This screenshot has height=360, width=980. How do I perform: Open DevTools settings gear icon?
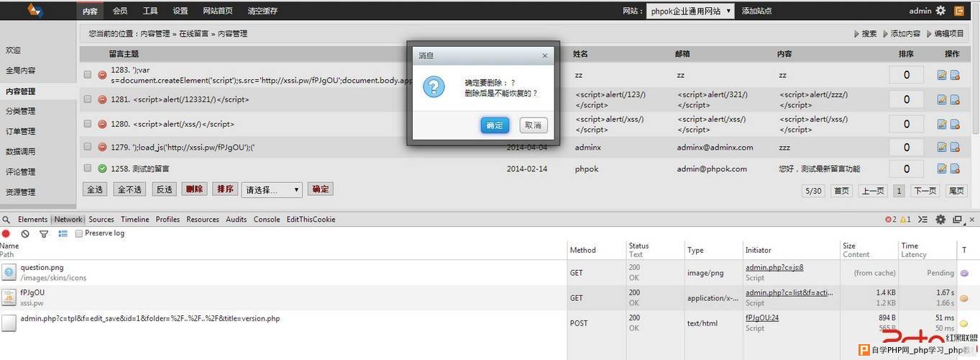(940, 220)
